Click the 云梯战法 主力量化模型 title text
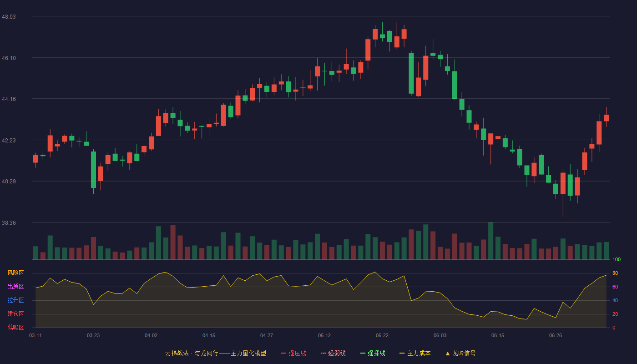Viewport: 637px width, 364px height. pyautogui.click(x=216, y=353)
